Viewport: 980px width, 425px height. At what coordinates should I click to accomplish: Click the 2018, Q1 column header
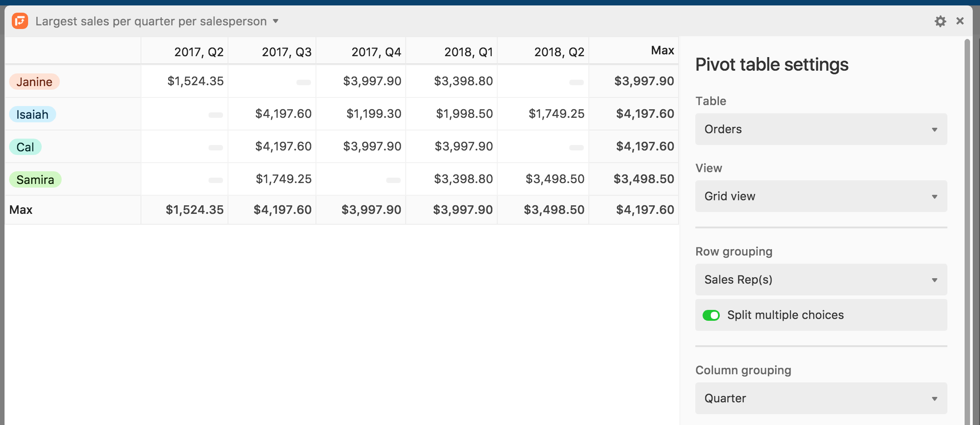click(468, 52)
